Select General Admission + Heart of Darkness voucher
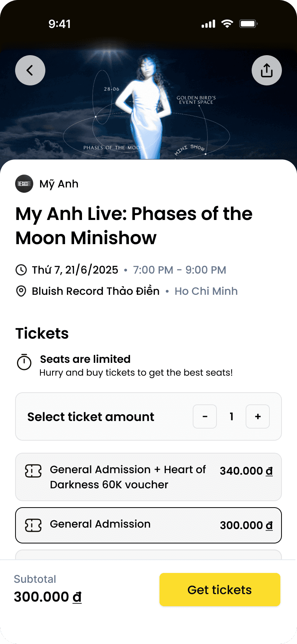Screen dimensions: 297x644 (x=128, y=477)
